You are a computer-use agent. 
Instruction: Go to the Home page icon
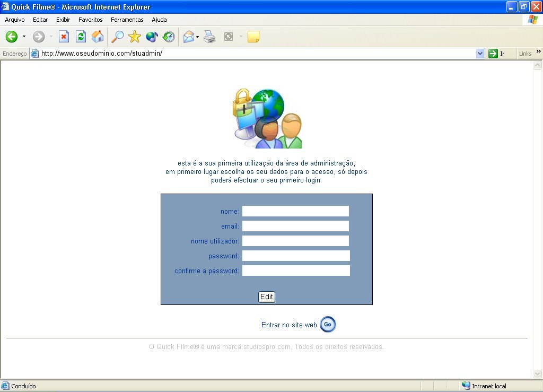click(98, 37)
